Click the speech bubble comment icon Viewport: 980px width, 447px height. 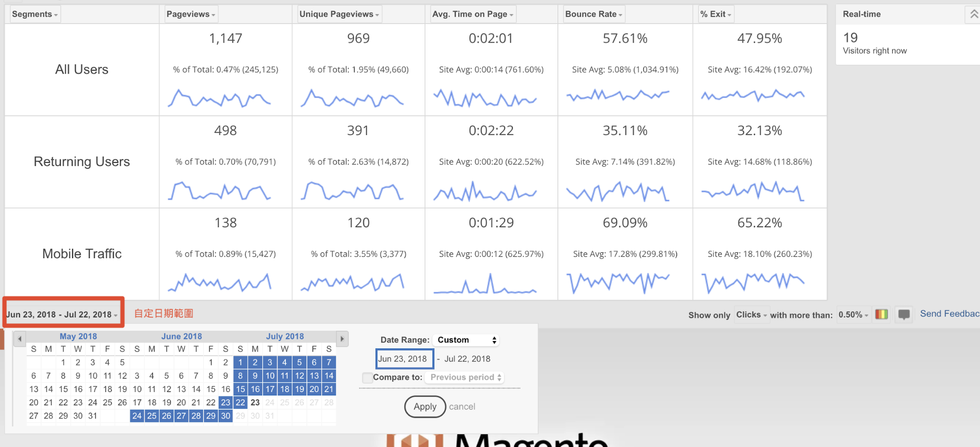(x=904, y=315)
